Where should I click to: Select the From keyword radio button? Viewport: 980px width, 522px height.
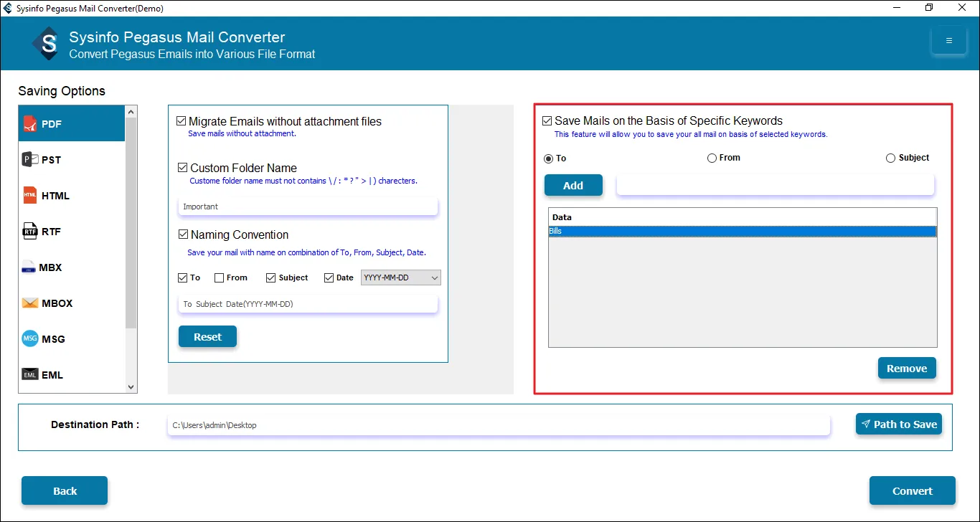pyautogui.click(x=712, y=158)
